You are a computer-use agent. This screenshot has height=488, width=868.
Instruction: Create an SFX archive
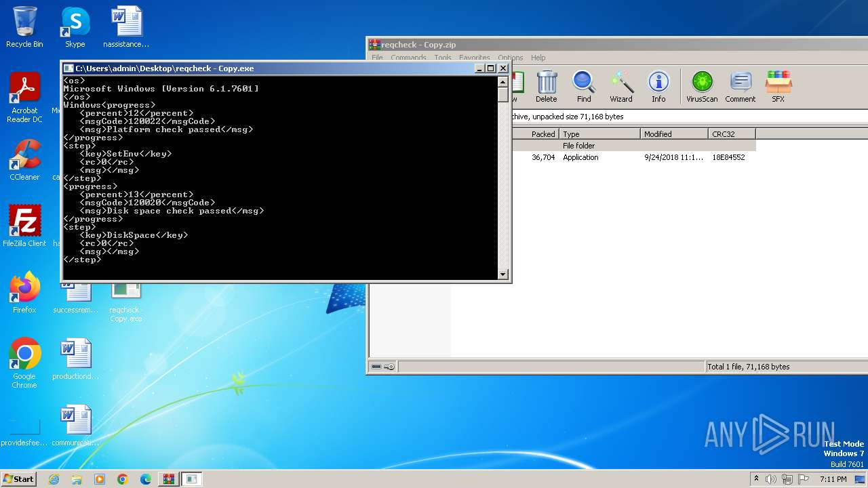[778, 87]
